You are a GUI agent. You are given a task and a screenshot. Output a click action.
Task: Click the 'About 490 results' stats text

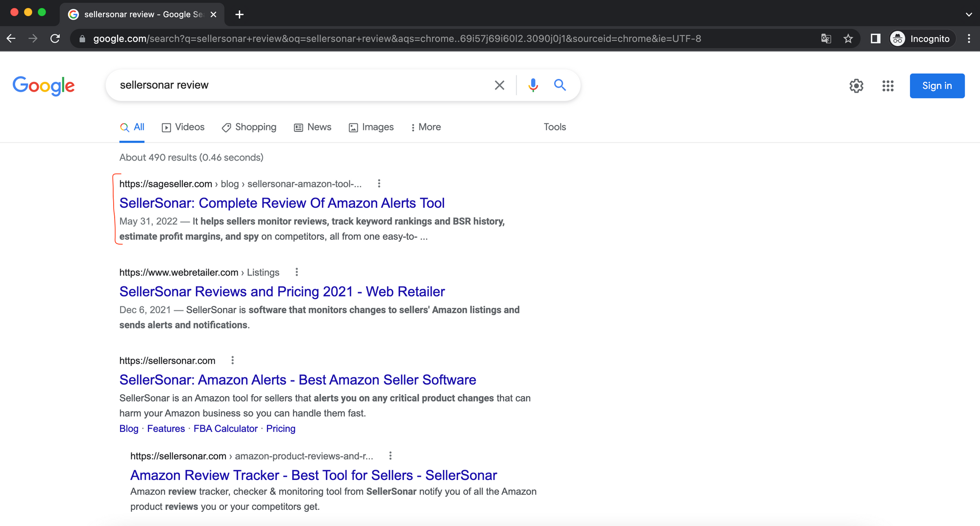pos(192,157)
